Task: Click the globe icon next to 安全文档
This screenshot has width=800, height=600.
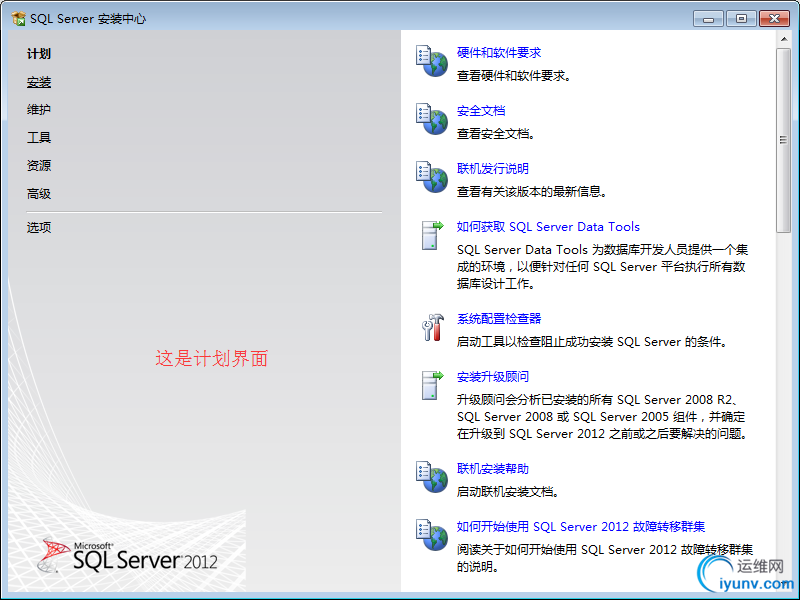Action: 432,119
